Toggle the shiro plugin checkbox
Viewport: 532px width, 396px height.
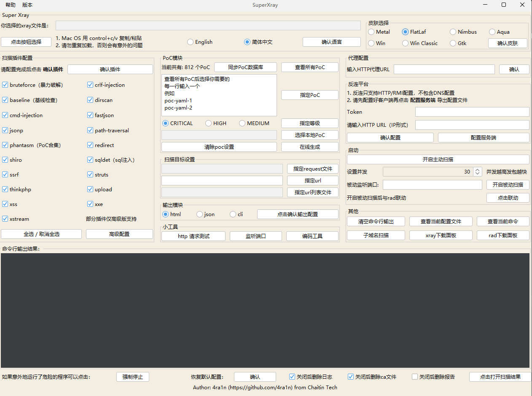tap(5, 160)
